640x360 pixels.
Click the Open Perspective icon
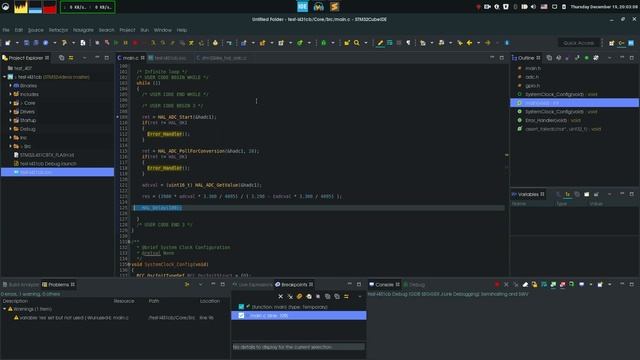tap(611, 43)
